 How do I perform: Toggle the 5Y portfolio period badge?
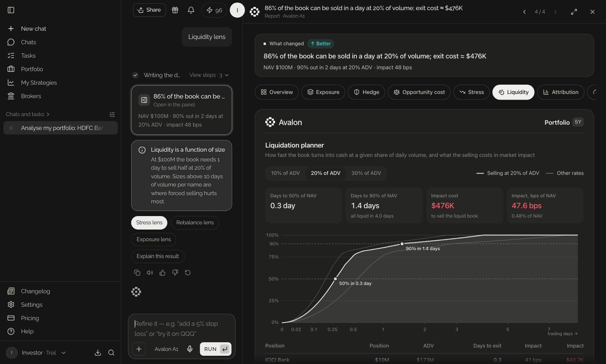pos(578,122)
